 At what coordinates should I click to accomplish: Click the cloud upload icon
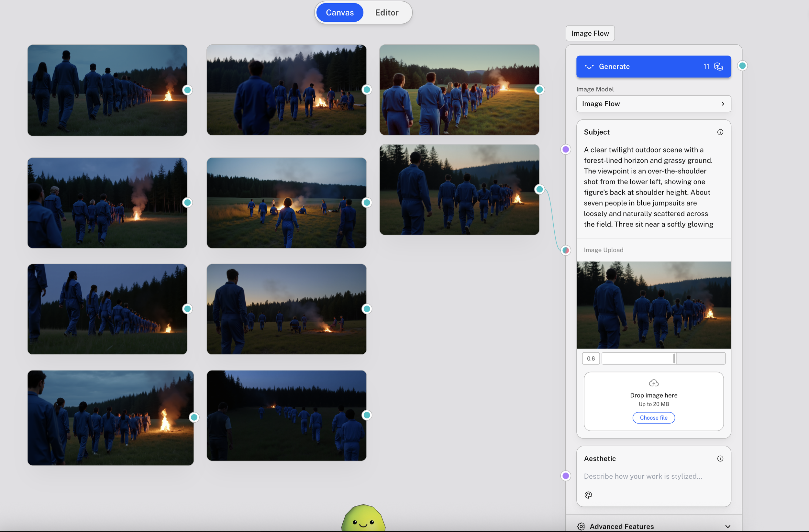653,383
